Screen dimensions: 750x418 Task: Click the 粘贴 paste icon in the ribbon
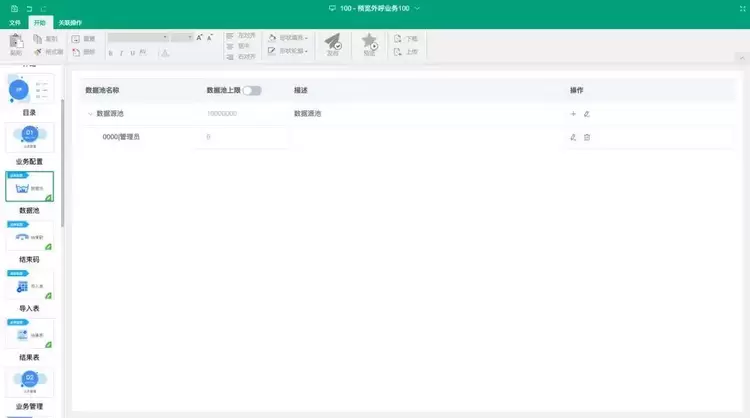16,42
